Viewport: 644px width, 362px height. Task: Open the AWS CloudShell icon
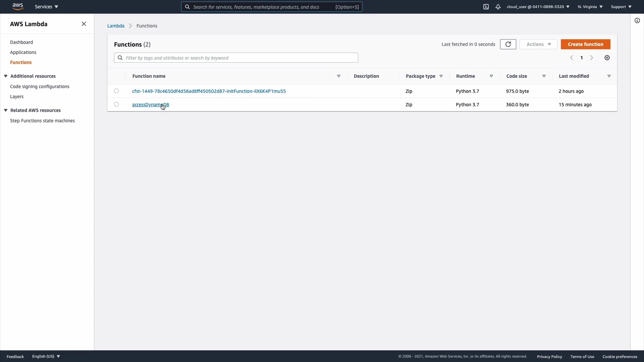coord(486,7)
